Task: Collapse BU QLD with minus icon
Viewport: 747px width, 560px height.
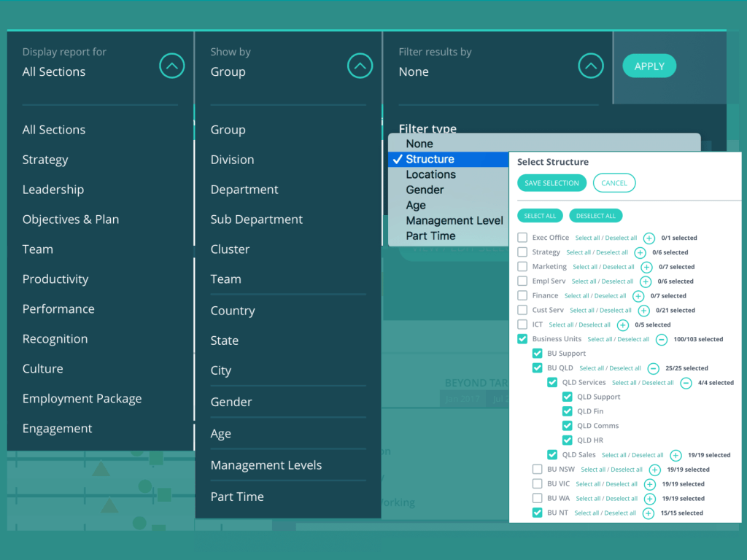Action: click(653, 368)
